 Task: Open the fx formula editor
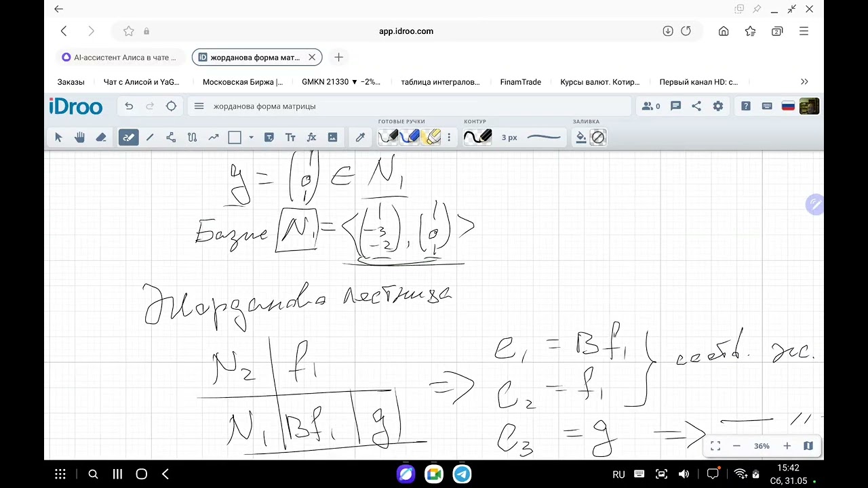pyautogui.click(x=311, y=138)
